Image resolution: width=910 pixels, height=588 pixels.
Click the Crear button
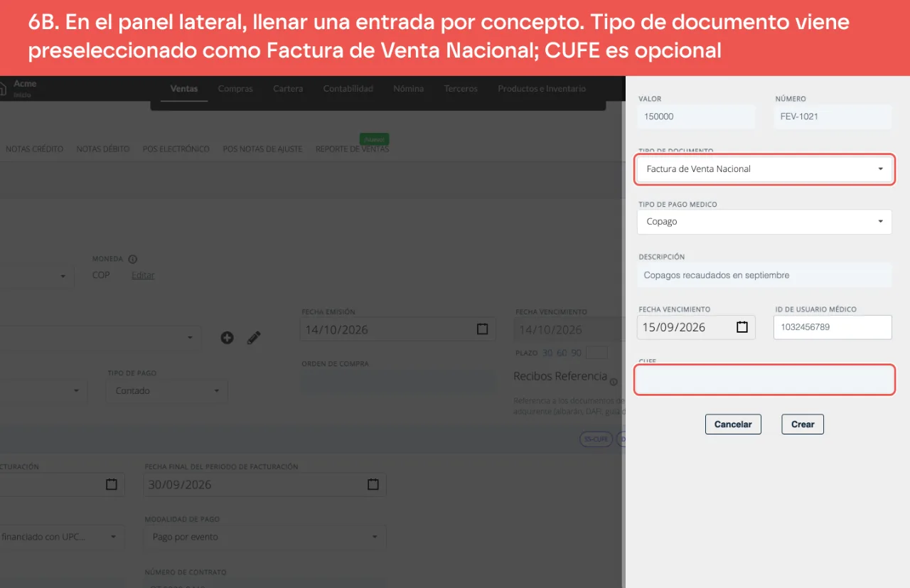[803, 424]
